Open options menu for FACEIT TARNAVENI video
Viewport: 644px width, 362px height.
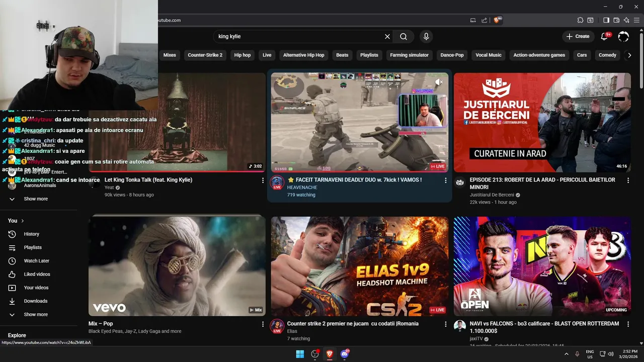445,180
